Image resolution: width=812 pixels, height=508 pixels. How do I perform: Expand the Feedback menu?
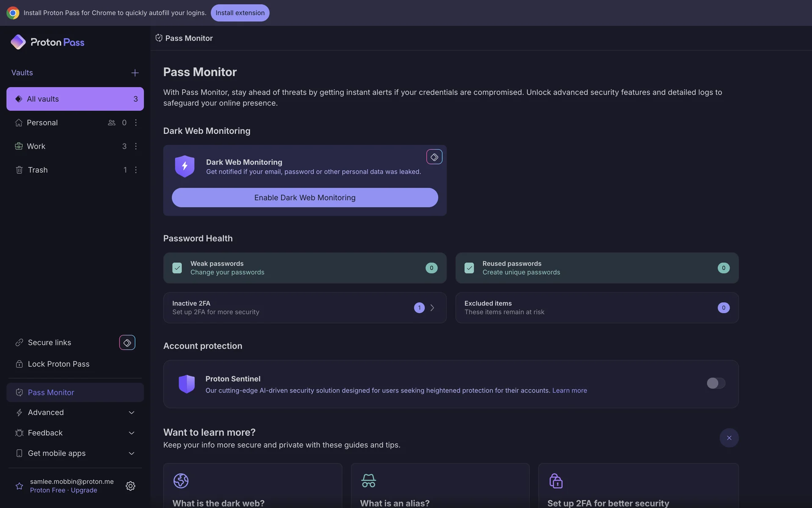[x=75, y=433]
